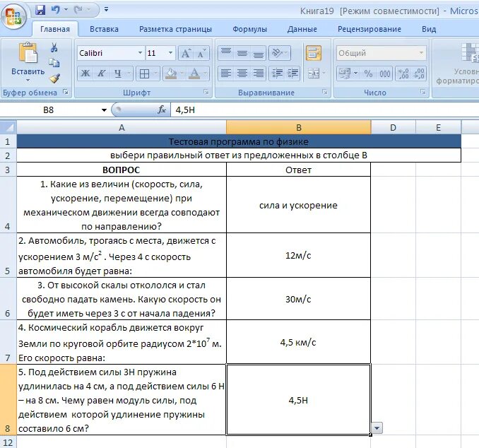Switch to Вставка tab
This screenshot has width=479, height=448.
pyautogui.click(x=104, y=29)
